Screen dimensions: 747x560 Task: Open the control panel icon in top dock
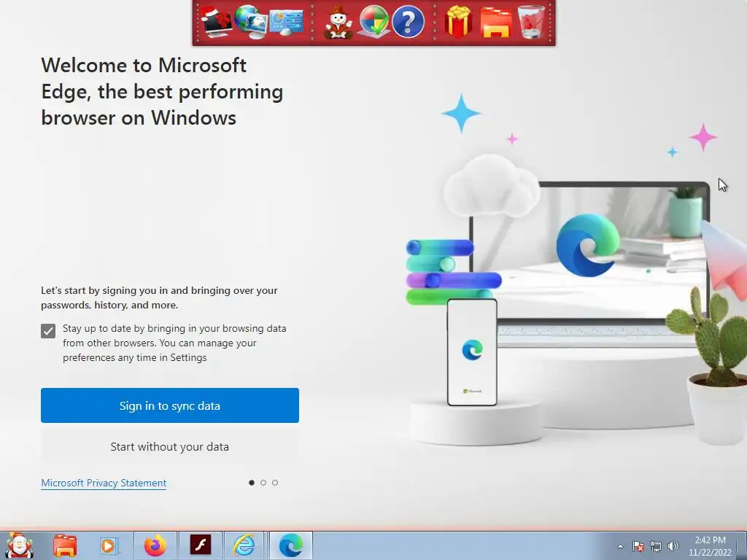tap(286, 23)
